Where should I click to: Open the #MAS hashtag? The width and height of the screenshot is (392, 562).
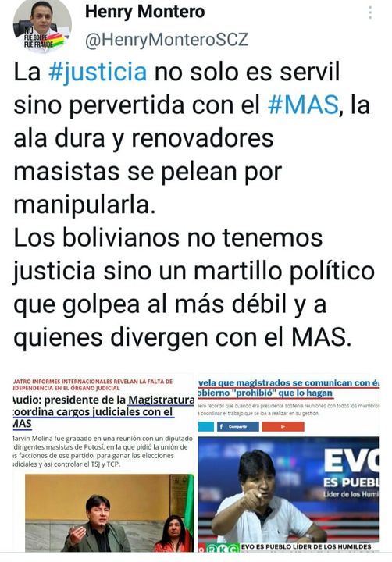[303, 105]
